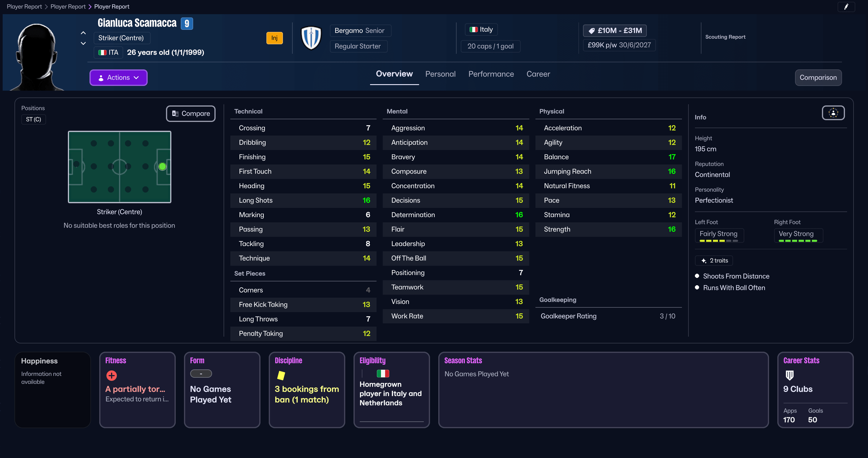This screenshot has height=458, width=868.
Task: Click the Compare button above the pitch view
Action: (190, 114)
